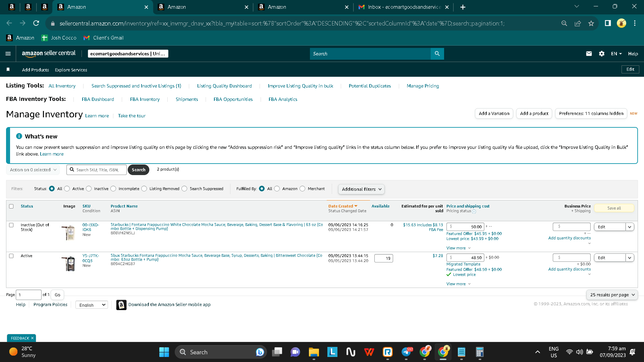
Task: Close the FEEDBACK tab with its X
Action: click(x=32, y=338)
